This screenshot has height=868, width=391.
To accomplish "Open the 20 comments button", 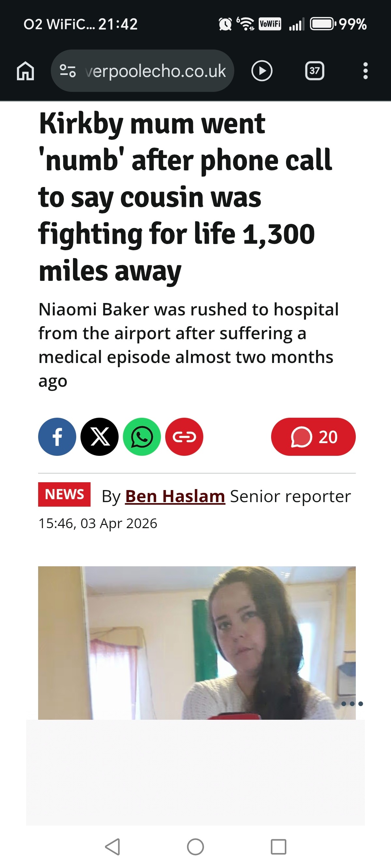I will coord(313,437).
